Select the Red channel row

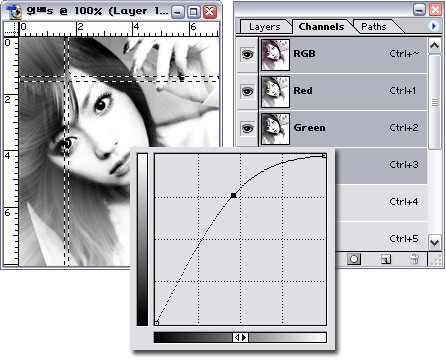(x=343, y=92)
